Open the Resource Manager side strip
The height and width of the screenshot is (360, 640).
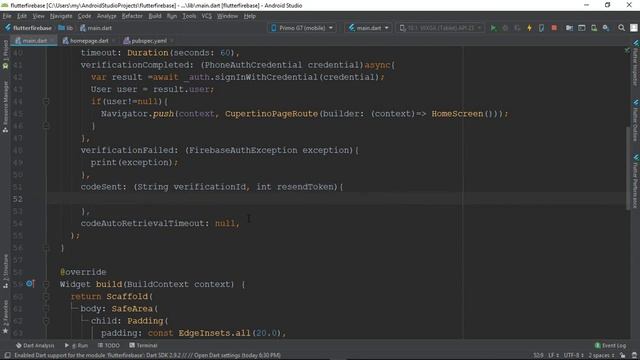(5, 107)
